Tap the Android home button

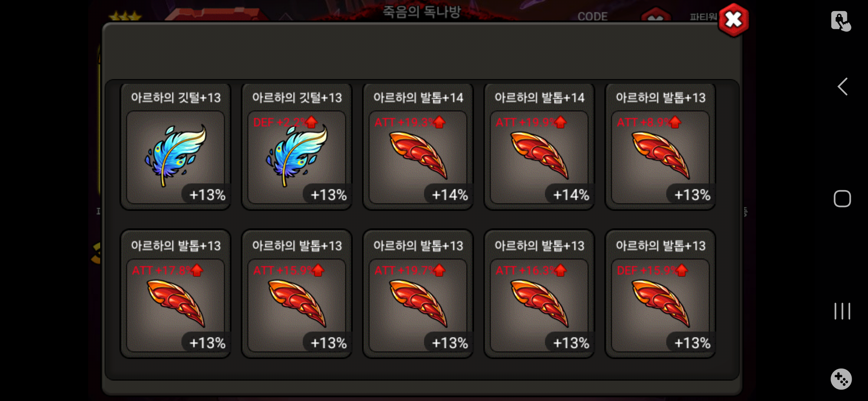pos(842,199)
